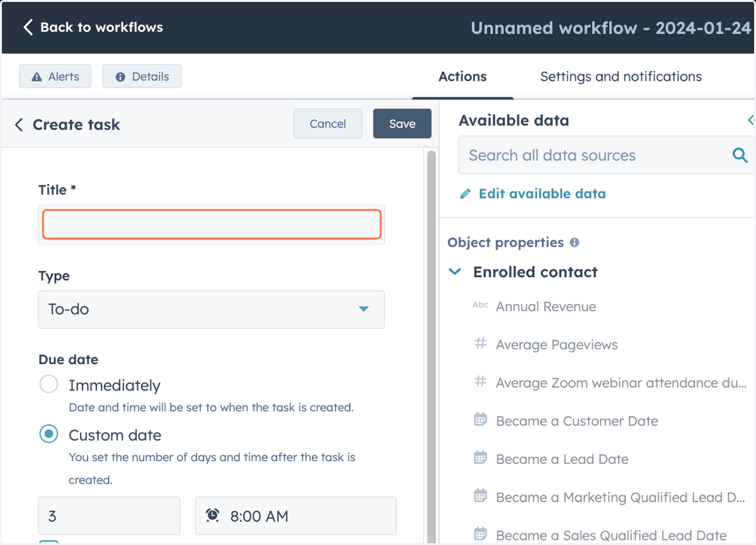
Task: Open the 8:00 AM time picker
Action: click(295, 515)
